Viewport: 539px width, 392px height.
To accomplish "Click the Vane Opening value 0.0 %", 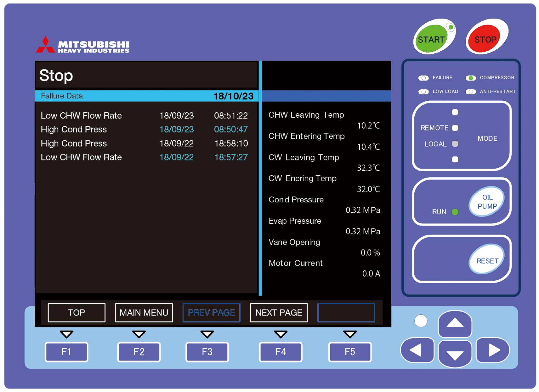I will (370, 253).
